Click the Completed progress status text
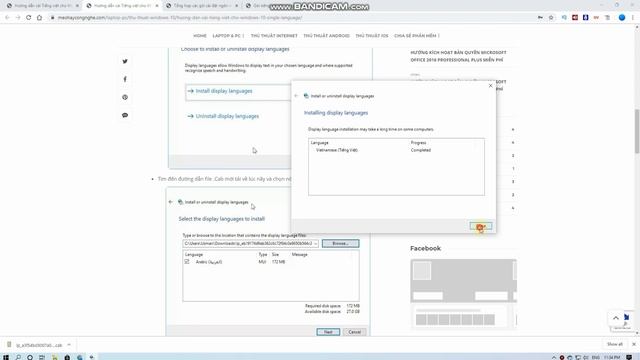640x360 pixels. [x=421, y=150]
